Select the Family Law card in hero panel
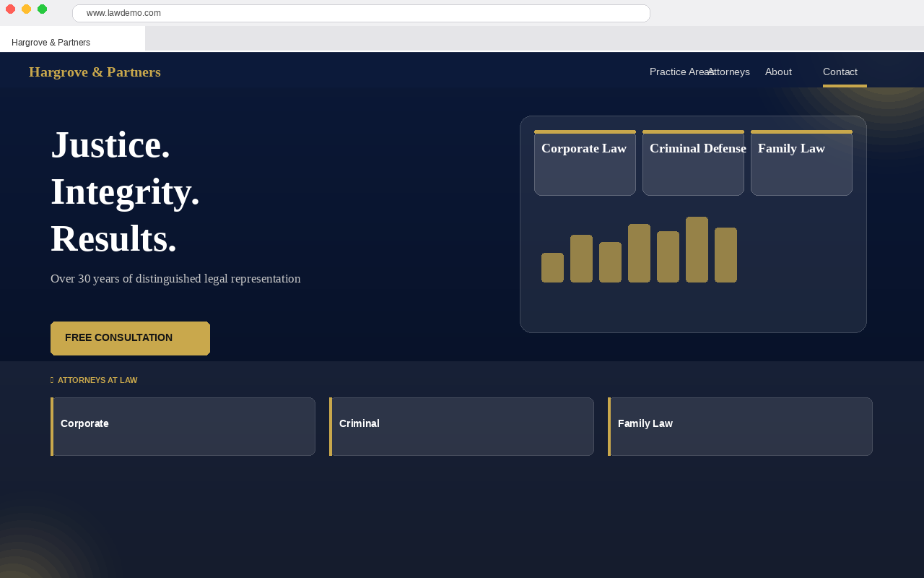Viewport: 924px width, 578px height. coord(801,163)
